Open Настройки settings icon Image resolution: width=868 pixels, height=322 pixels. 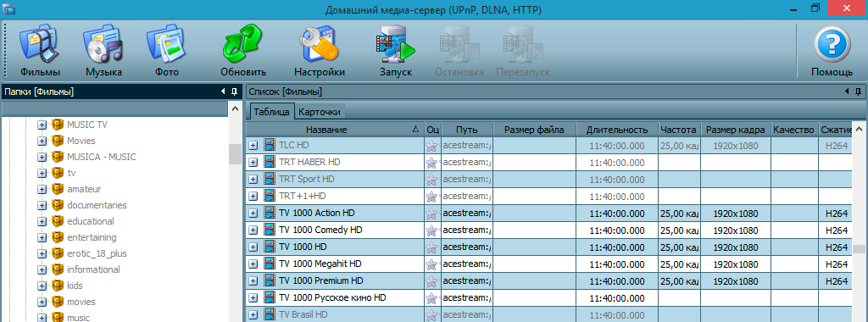[320, 44]
